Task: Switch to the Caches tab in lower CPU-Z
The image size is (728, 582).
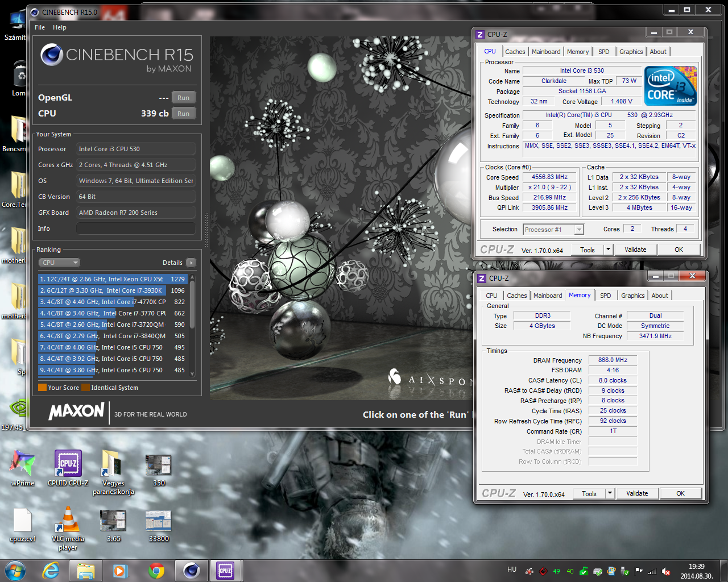Action: (517, 296)
